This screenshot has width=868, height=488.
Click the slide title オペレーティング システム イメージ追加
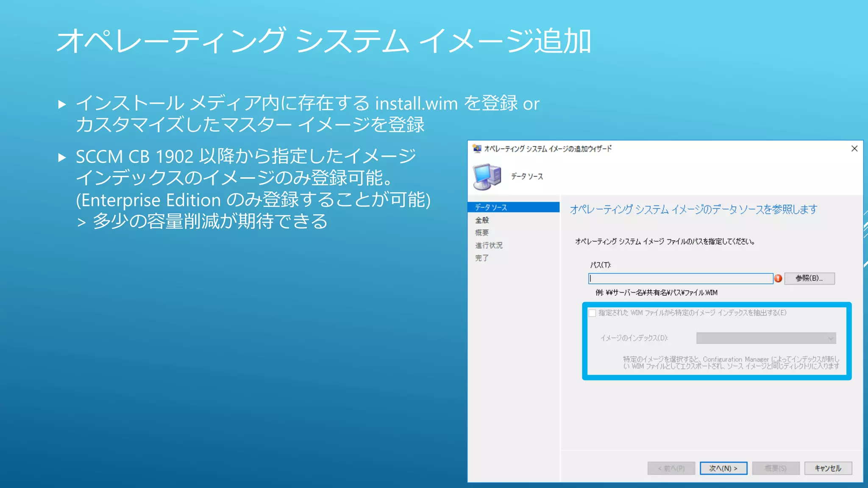tap(324, 41)
